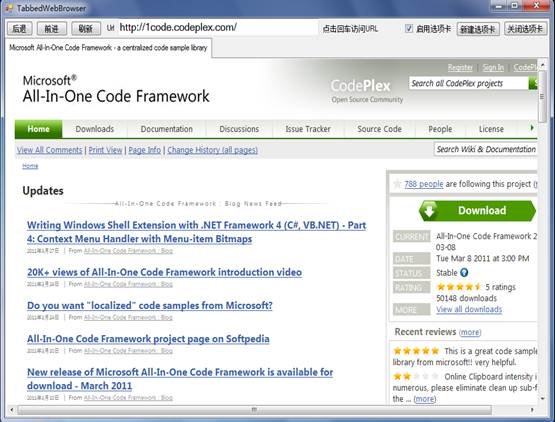Click the 前进 forward button
This screenshot has width=555, height=422.
point(52,29)
